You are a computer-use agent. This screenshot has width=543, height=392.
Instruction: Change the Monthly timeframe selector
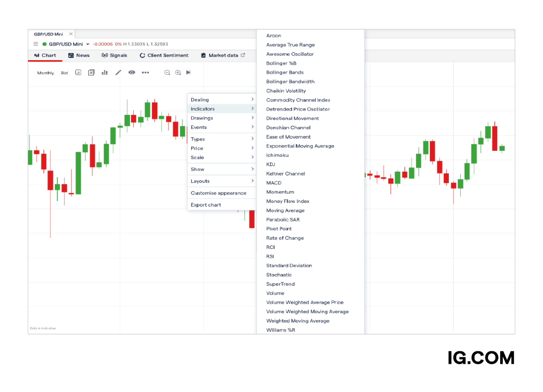(x=45, y=73)
